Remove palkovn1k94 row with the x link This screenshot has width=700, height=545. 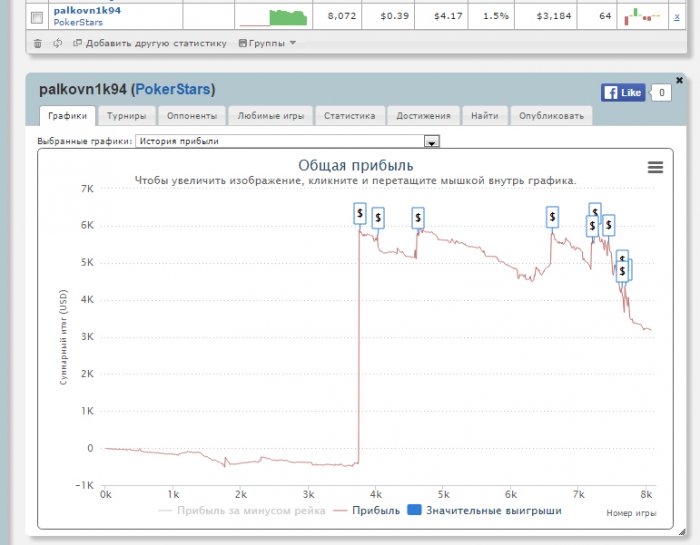tap(677, 17)
